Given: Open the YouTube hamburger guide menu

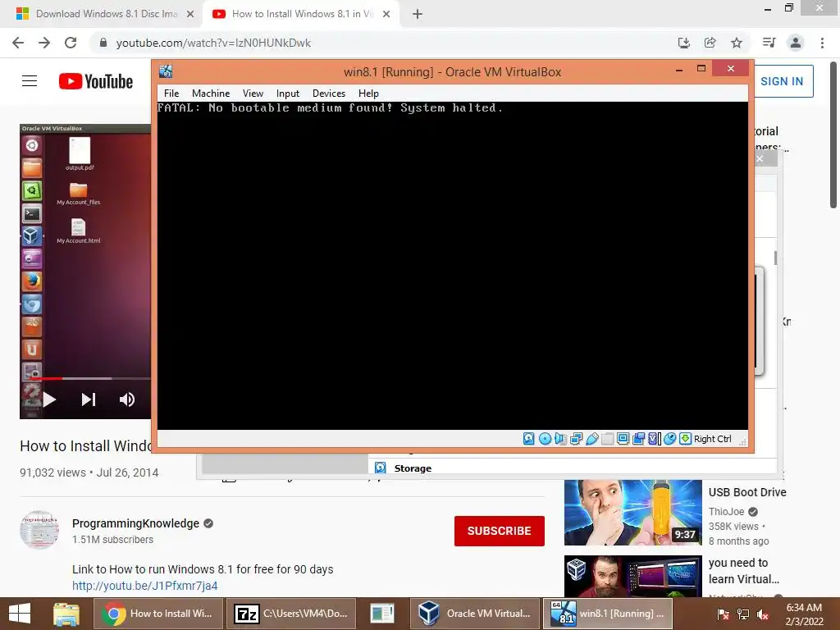Looking at the screenshot, I should [30, 81].
